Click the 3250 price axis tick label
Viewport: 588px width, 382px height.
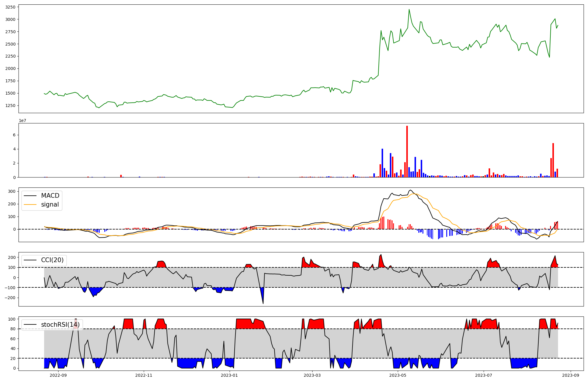[11, 7]
